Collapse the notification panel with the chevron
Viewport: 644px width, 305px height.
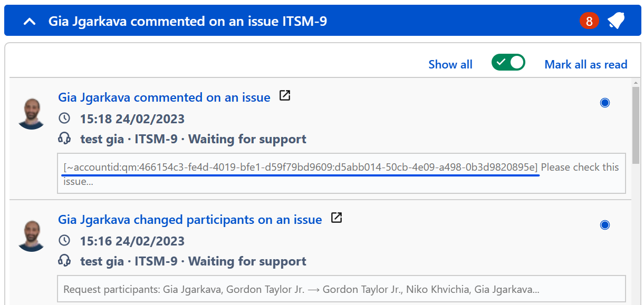tap(30, 22)
